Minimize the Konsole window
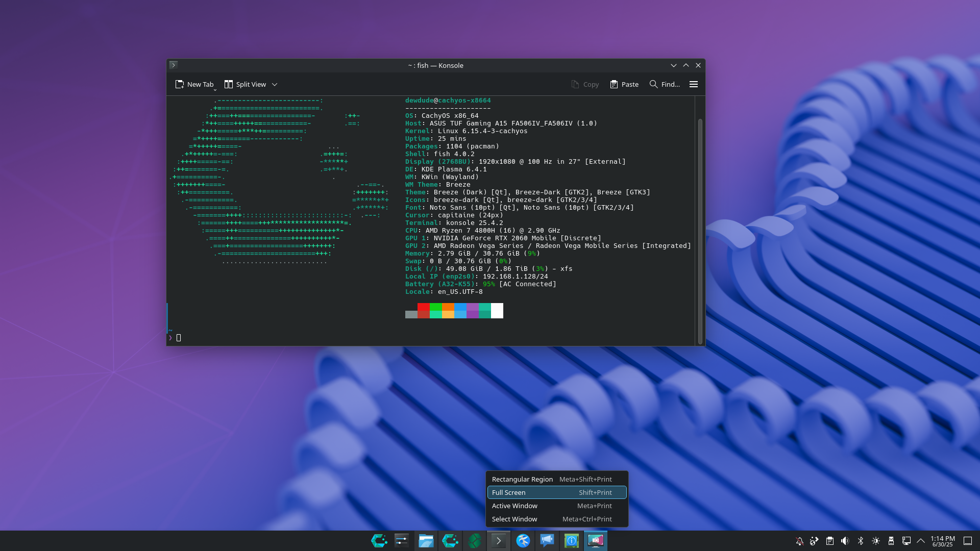The width and height of the screenshot is (980, 551). (674, 65)
